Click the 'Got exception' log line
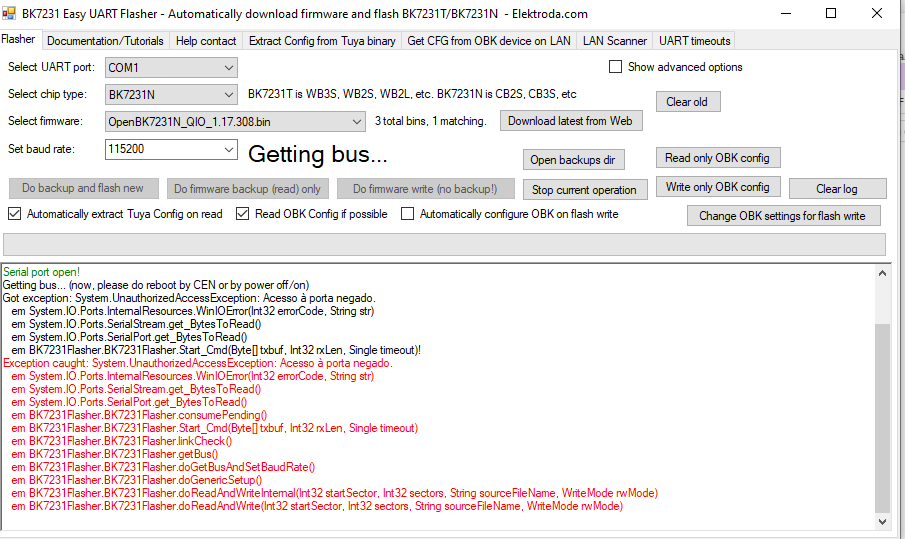 click(x=189, y=298)
